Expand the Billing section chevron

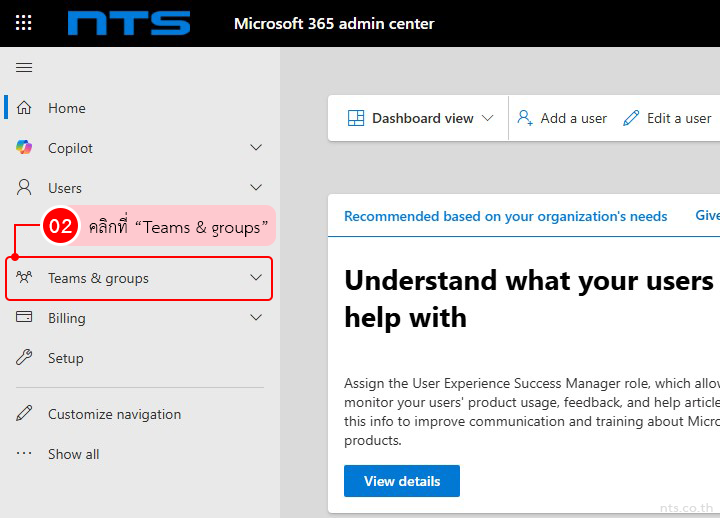pos(256,318)
